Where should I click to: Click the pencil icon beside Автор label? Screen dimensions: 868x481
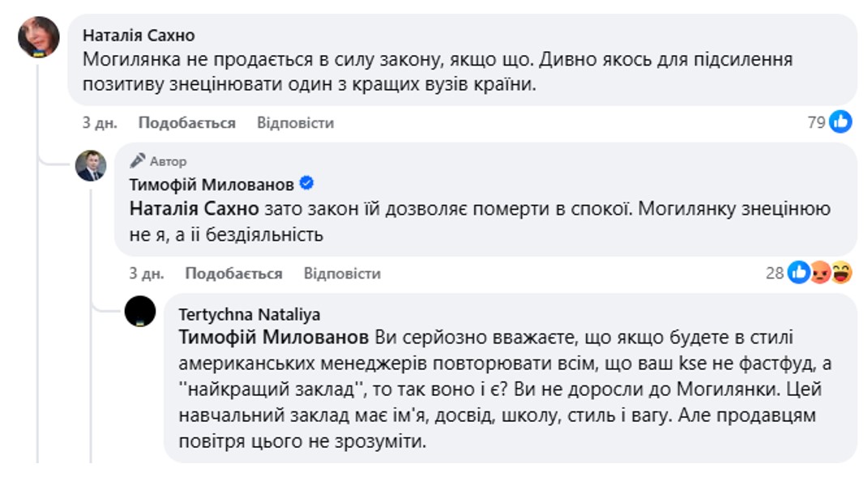pos(138,160)
